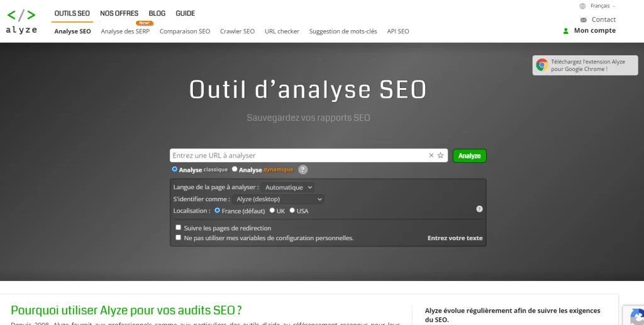The image size is (644, 325).
Task: Click the Contact envelope icon
Action: pos(583,19)
